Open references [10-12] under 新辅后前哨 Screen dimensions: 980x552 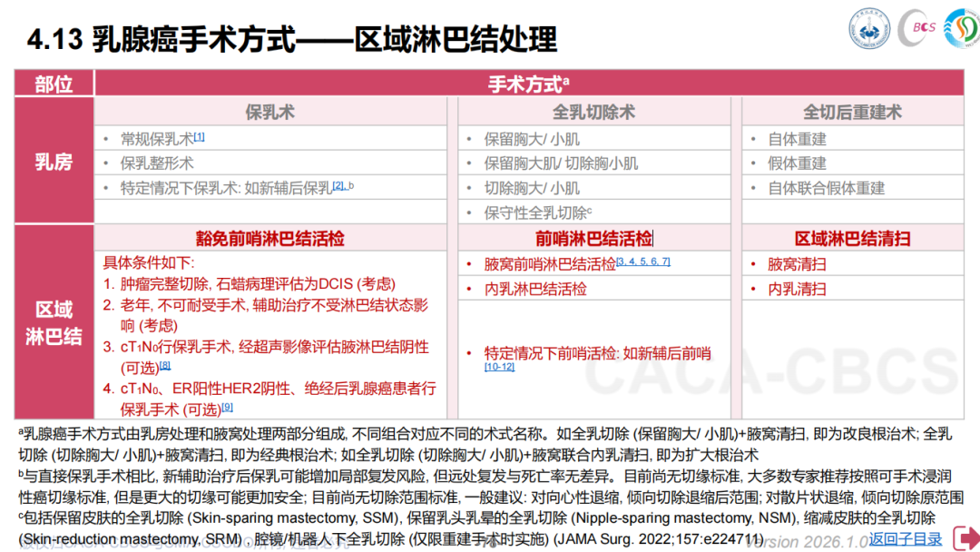pos(499,366)
